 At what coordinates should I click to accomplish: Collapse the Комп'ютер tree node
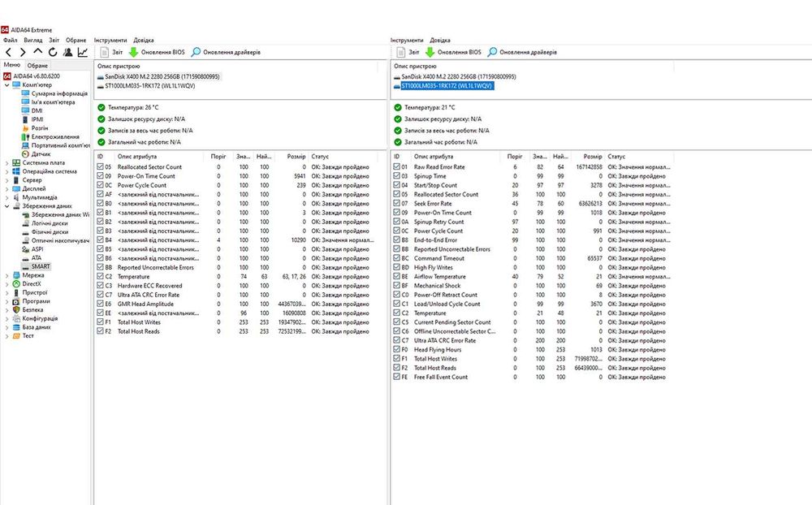[x=6, y=85]
